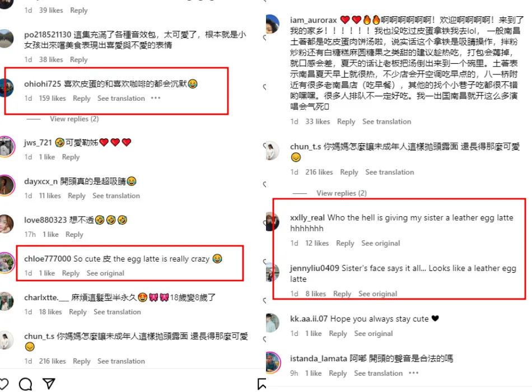This screenshot has width=532, height=392.
Task: Toggle See original on chloe777000's comment
Action: [105, 273]
